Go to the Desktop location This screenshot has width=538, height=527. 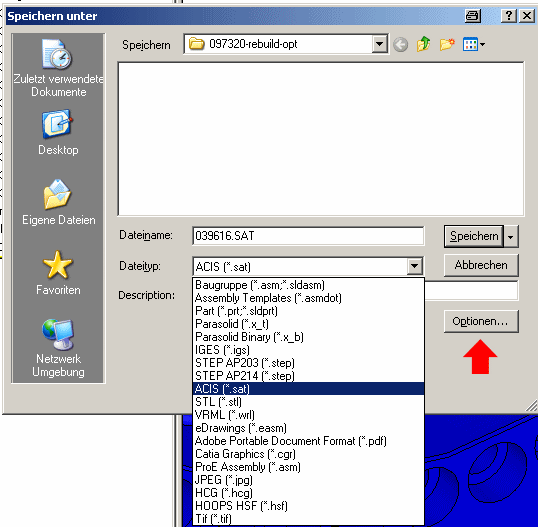click(58, 132)
